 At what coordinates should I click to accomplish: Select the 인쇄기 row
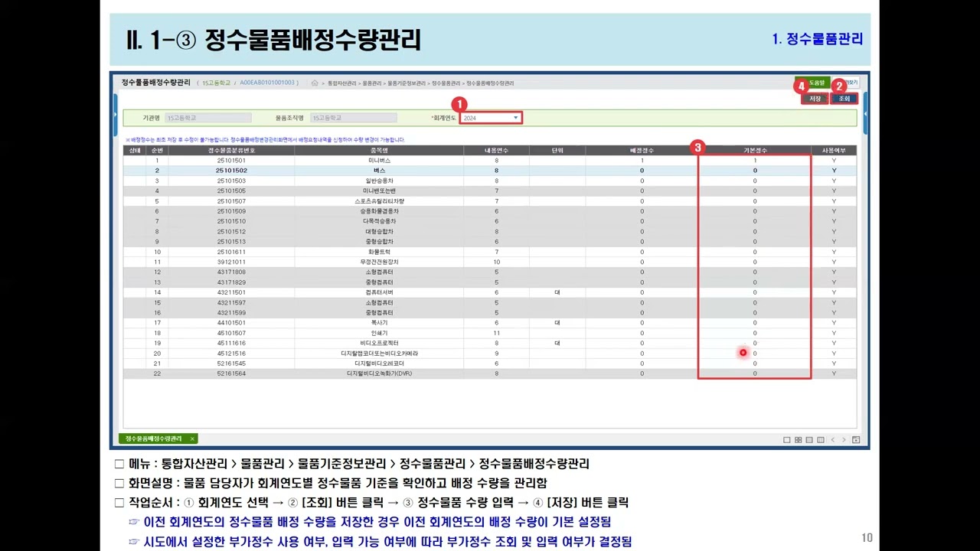coord(490,333)
